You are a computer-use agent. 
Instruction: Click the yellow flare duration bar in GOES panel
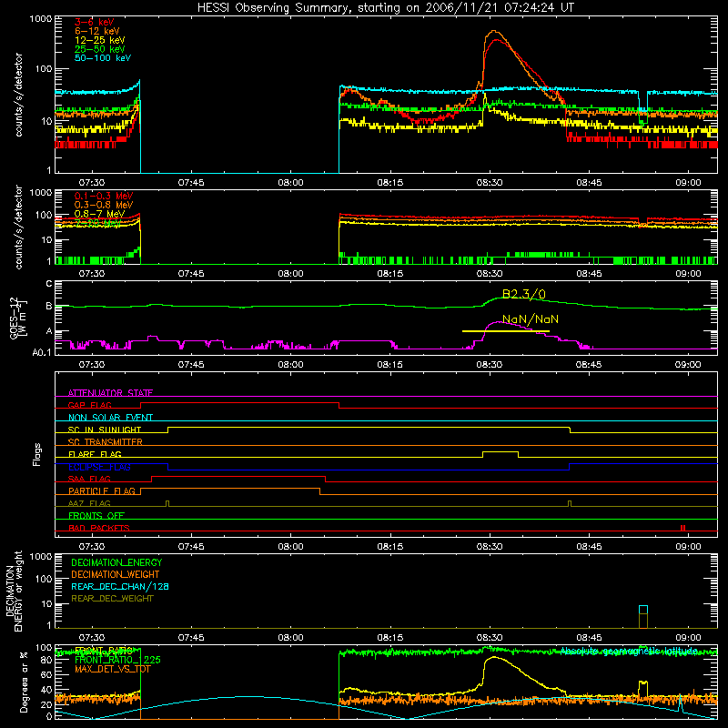[506, 331]
